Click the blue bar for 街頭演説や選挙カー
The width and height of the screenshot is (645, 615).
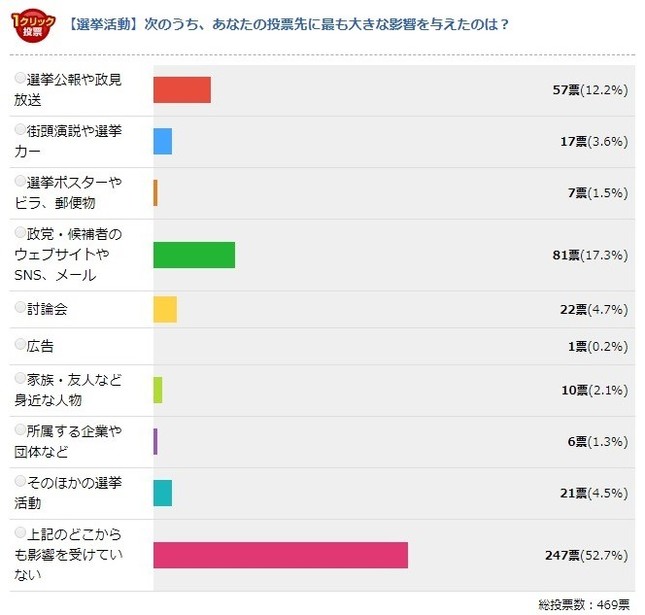click(163, 141)
